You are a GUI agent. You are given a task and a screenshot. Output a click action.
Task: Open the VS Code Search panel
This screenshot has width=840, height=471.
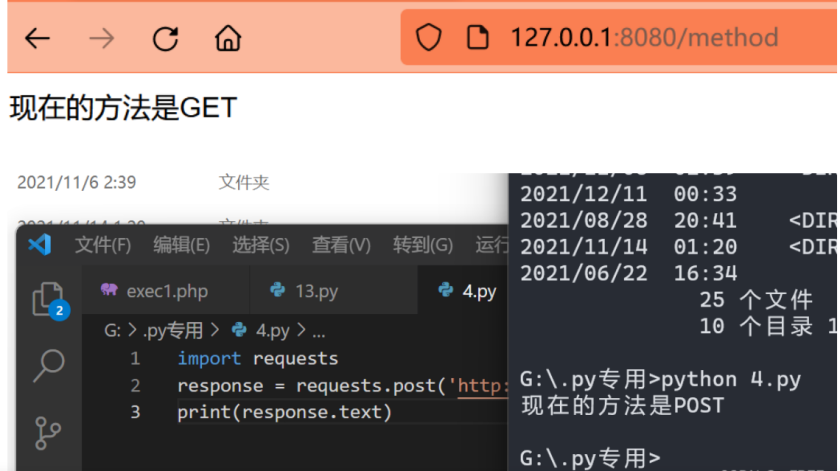48,366
